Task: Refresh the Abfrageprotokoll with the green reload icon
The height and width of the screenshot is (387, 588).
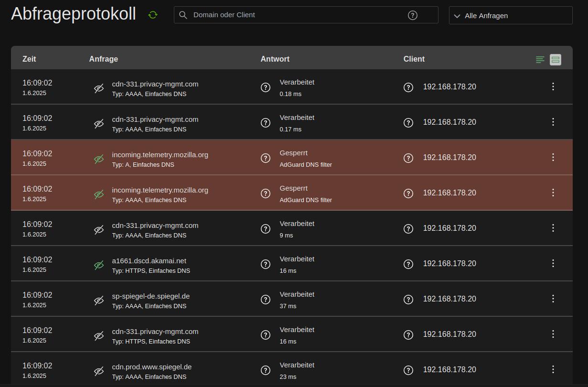Action: pos(153,15)
